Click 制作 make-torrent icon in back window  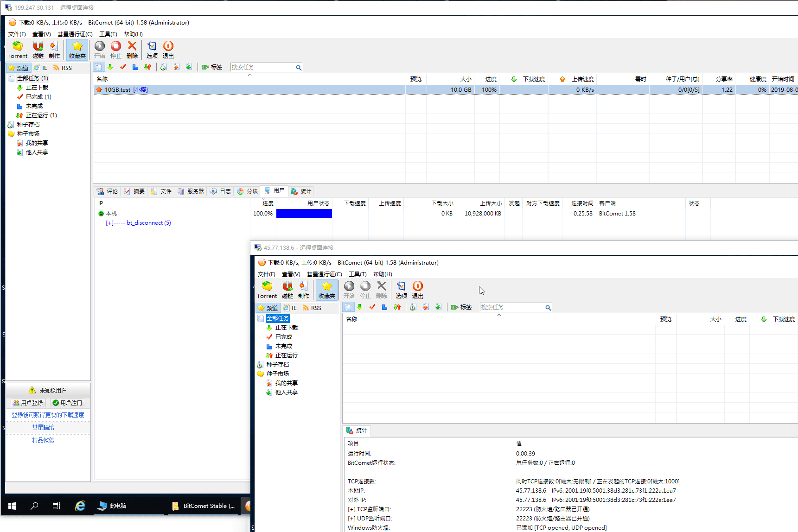pyautogui.click(x=54, y=50)
